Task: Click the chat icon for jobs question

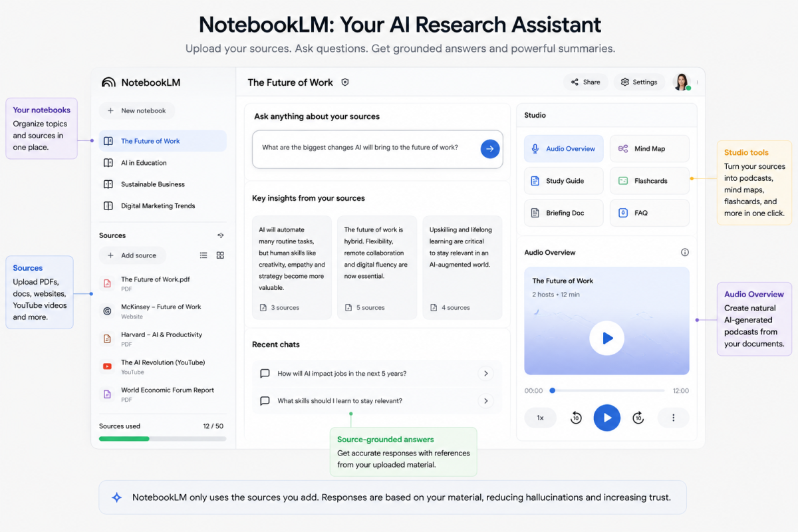Action: point(265,374)
